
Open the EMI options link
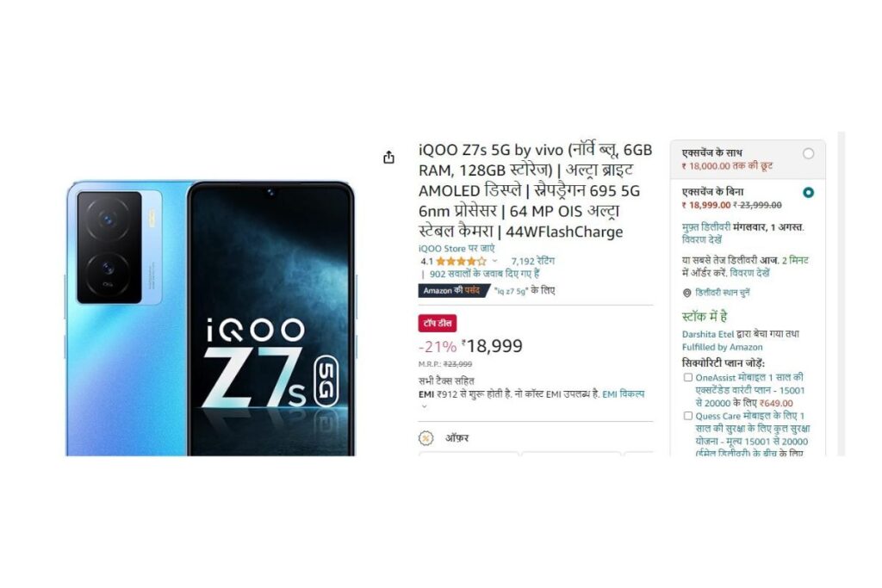click(624, 394)
